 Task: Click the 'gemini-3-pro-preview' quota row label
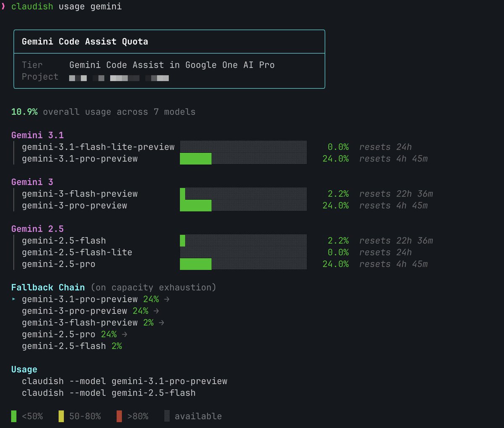74,206
